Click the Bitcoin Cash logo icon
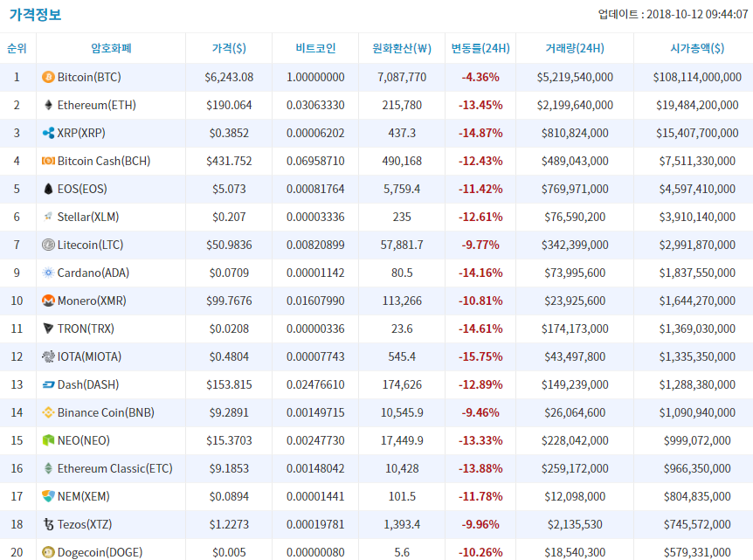This screenshot has width=753, height=560. tap(48, 161)
